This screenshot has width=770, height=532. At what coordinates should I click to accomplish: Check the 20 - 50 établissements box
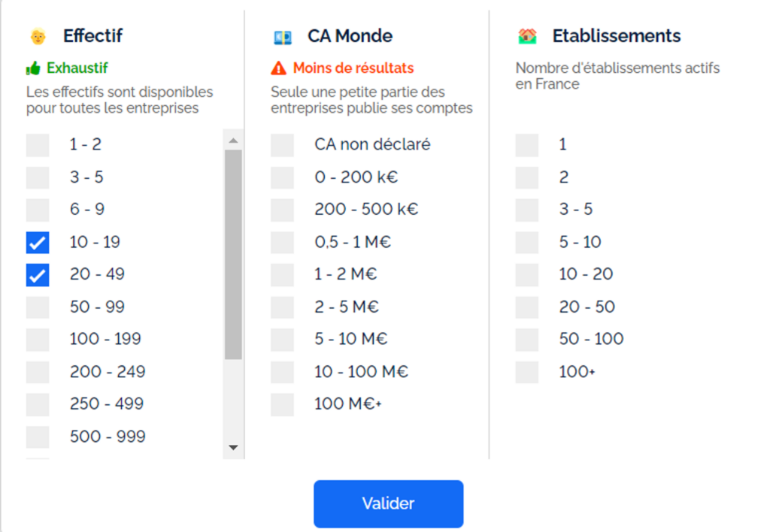[x=527, y=307]
